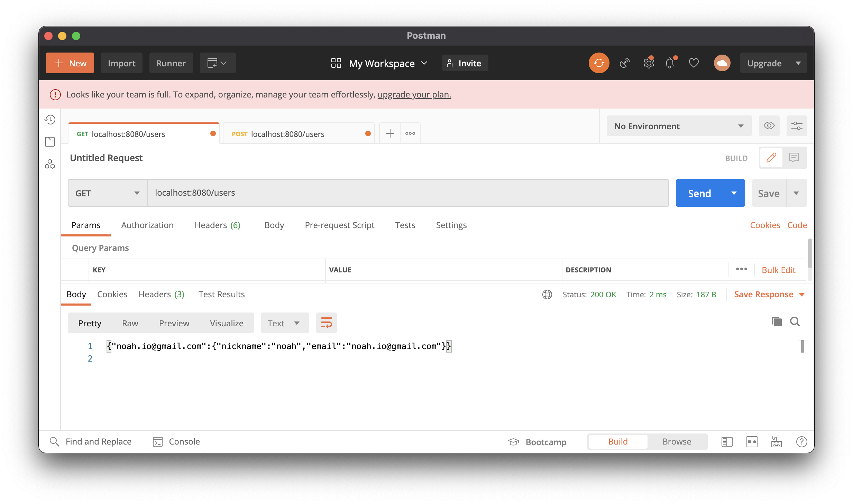Select the Browse toggle in the status bar
853x504 pixels.
pos(676,441)
